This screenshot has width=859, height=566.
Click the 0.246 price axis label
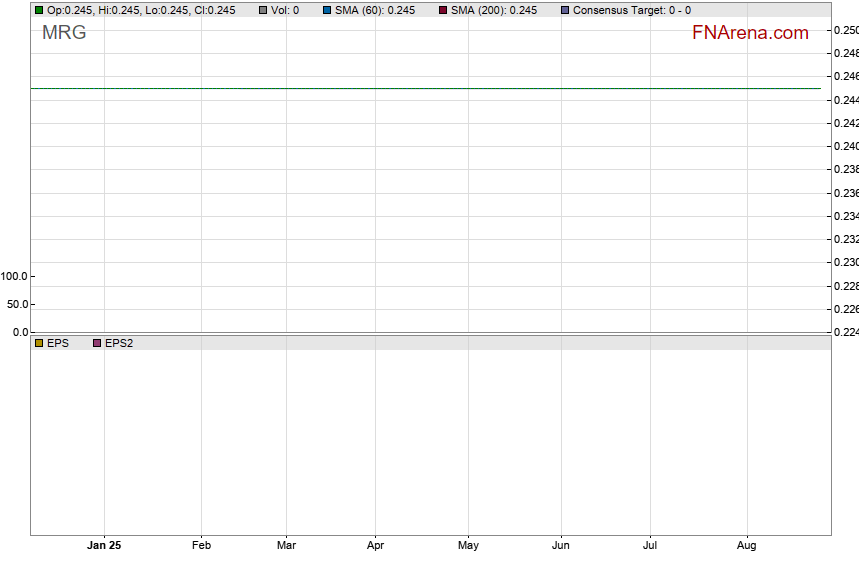point(846,76)
